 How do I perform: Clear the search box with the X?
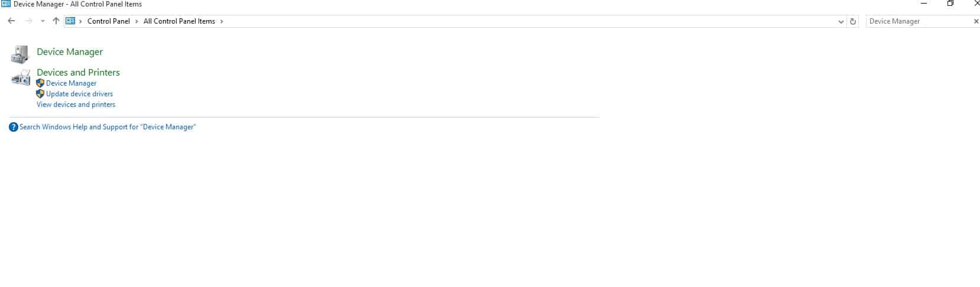(976, 21)
